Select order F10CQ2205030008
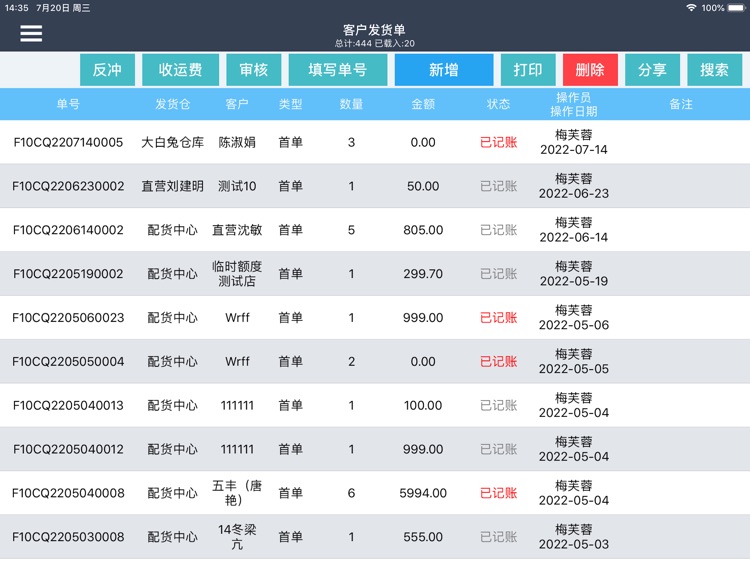 point(68,537)
